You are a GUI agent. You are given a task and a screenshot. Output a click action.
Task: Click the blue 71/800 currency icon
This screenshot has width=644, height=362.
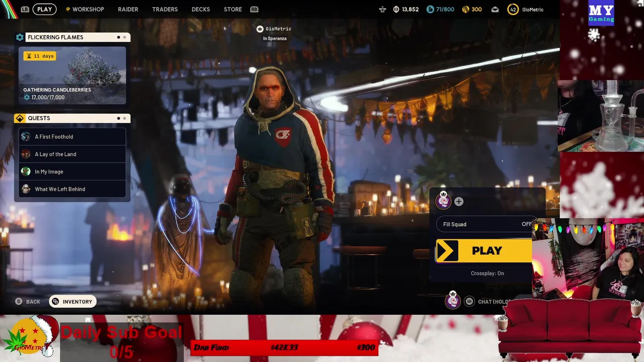[430, 9]
